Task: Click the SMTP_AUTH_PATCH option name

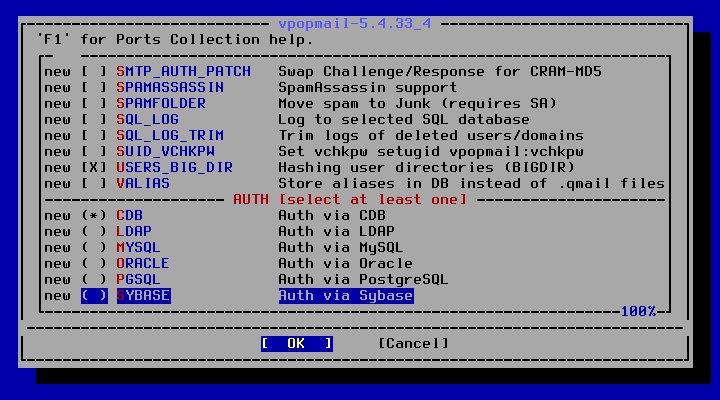Action: (184, 72)
